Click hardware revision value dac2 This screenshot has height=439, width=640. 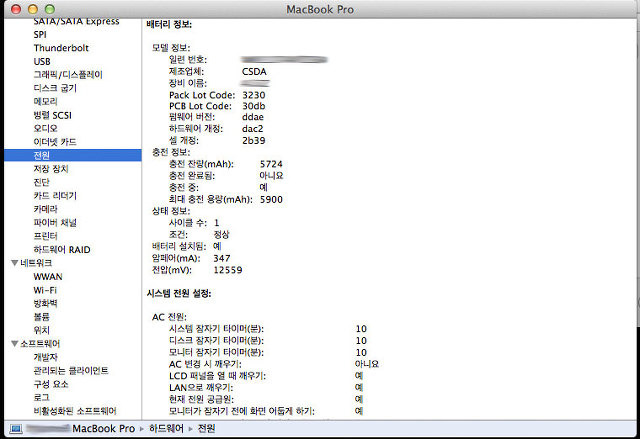pyautogui.click(x=252, y=129)
